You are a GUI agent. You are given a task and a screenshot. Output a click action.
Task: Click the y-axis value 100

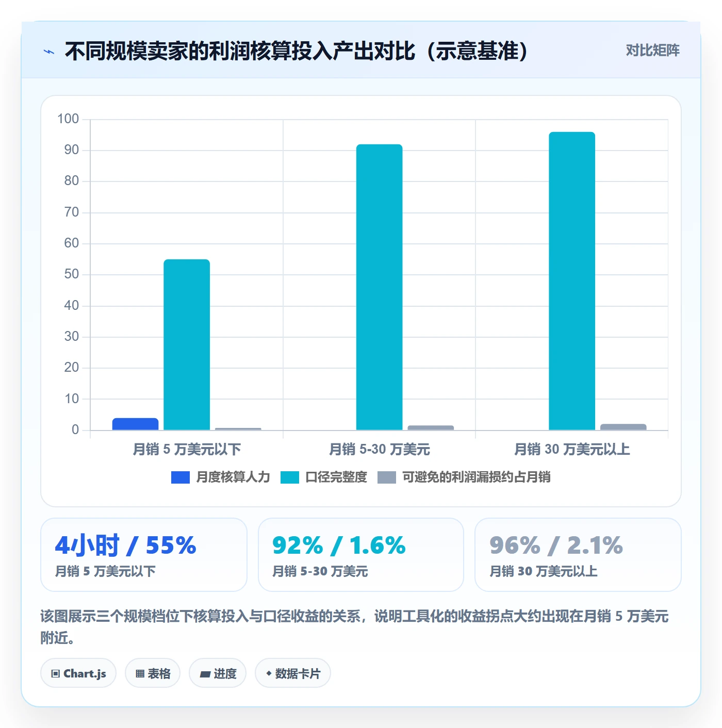68,119
